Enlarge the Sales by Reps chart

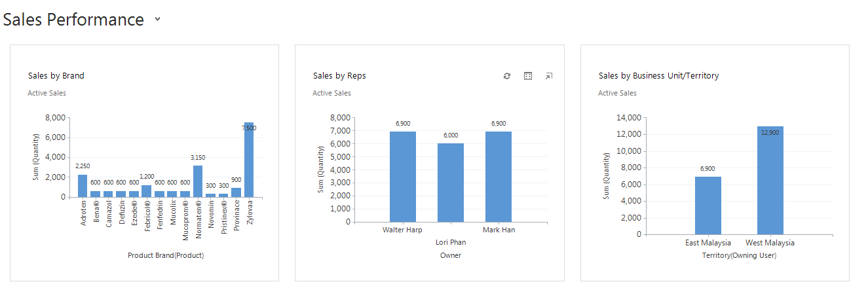(549, 76)
